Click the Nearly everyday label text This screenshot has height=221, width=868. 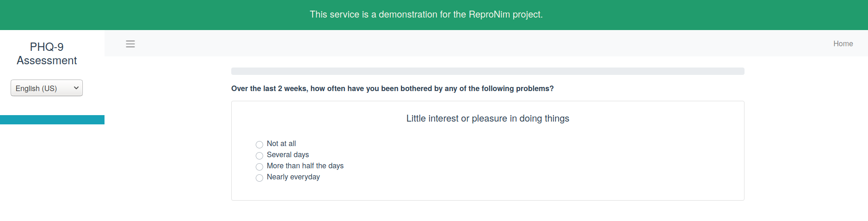click(x=293, y=177)
